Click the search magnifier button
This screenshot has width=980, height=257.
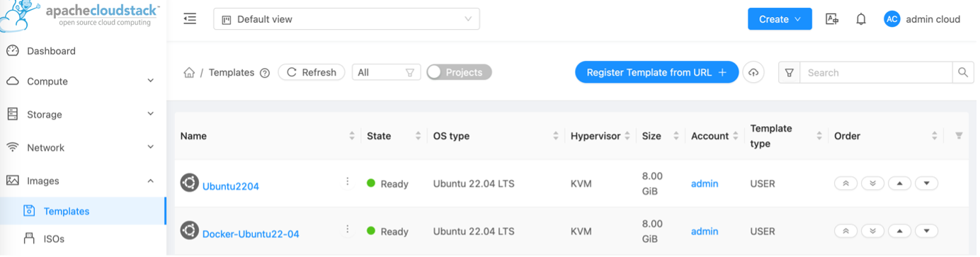pos(962,72)
